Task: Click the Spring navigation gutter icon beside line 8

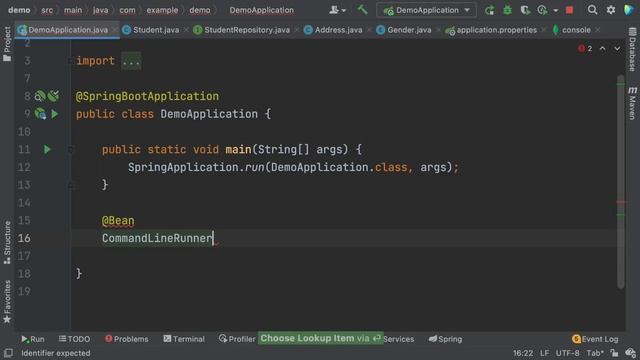Action: click(53, 96)
